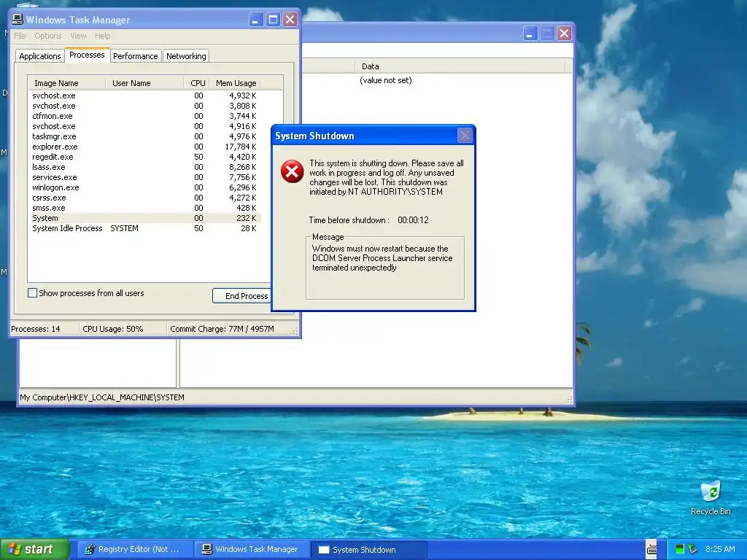Image resolution: width=747 pixels, height=560 pixels.
Task: Select the Processes tab
Action: point(87,55)
